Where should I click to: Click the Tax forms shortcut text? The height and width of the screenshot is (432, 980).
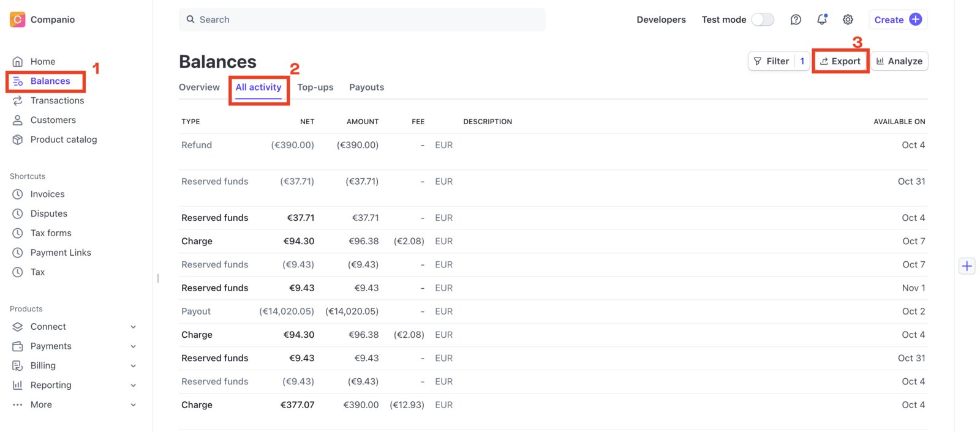(51, 234)
